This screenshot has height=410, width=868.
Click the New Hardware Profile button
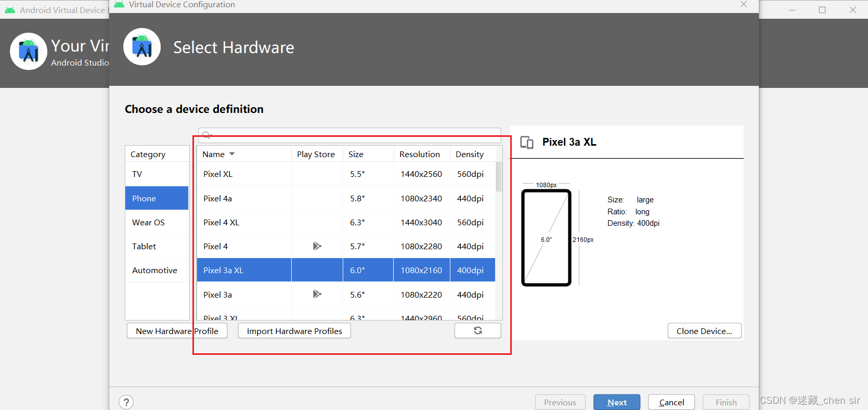tap(177, 331)
